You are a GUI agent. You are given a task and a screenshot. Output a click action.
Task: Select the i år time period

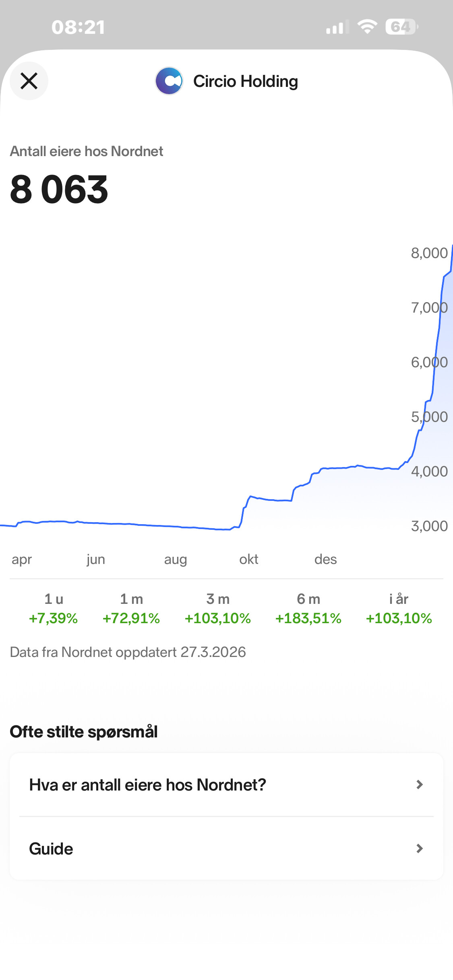coord(399,608)
